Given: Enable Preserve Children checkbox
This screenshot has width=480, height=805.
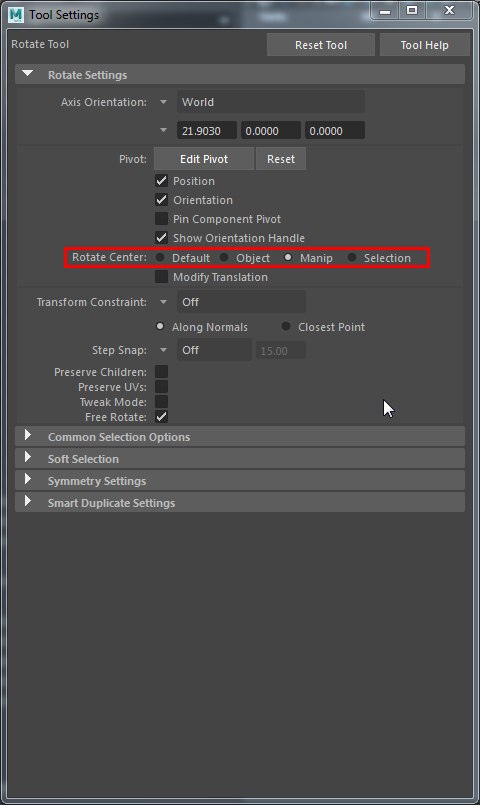Looking at the screenshot, I should (x=161, y=371).
